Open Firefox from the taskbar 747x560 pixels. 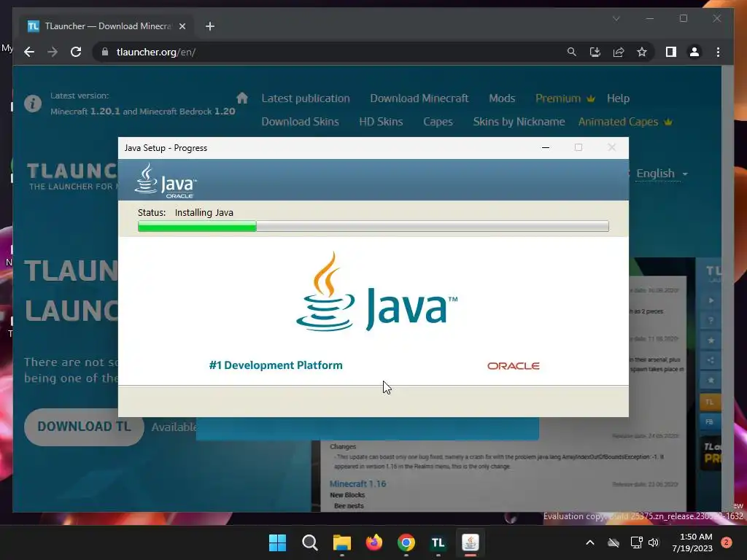pyautogui.click(x=374, y=542)
